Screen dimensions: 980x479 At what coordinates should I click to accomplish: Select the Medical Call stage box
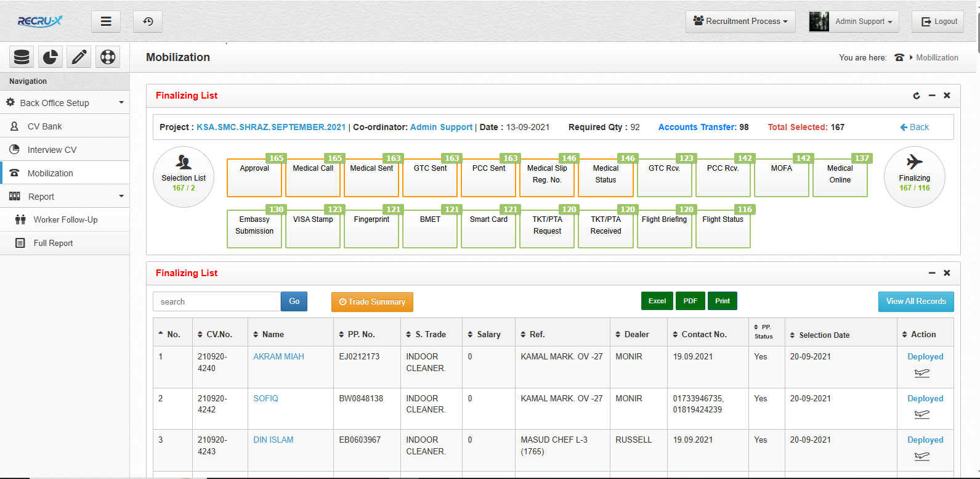coord(313,178)
